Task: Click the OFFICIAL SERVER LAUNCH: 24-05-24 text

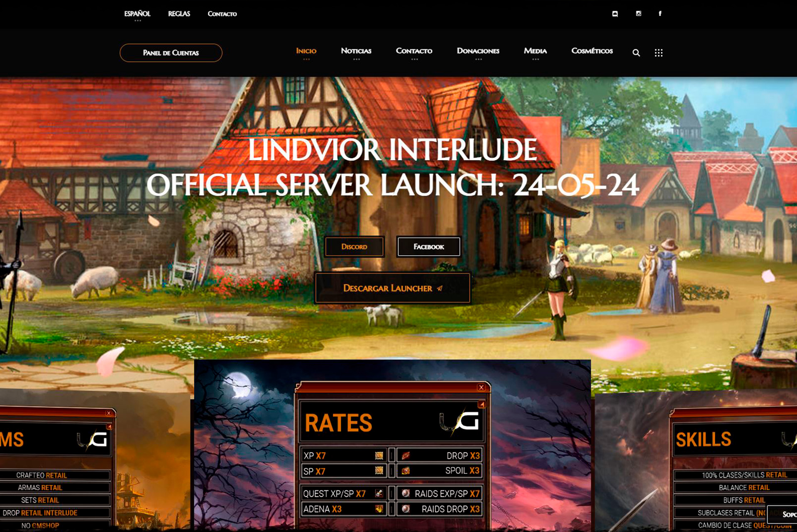Action: (x=392, y=185)
